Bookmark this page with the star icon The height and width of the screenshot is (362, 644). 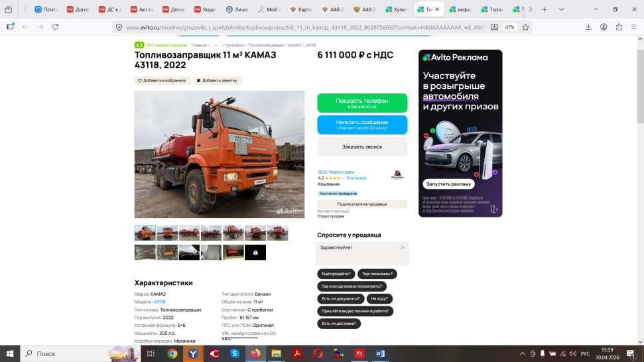tap(525, 27)
